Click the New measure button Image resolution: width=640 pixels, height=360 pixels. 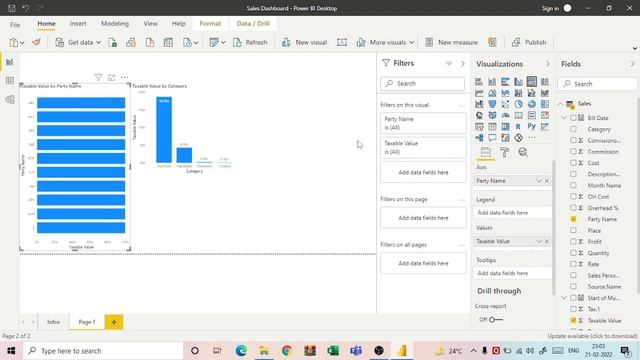click(451, 42)
